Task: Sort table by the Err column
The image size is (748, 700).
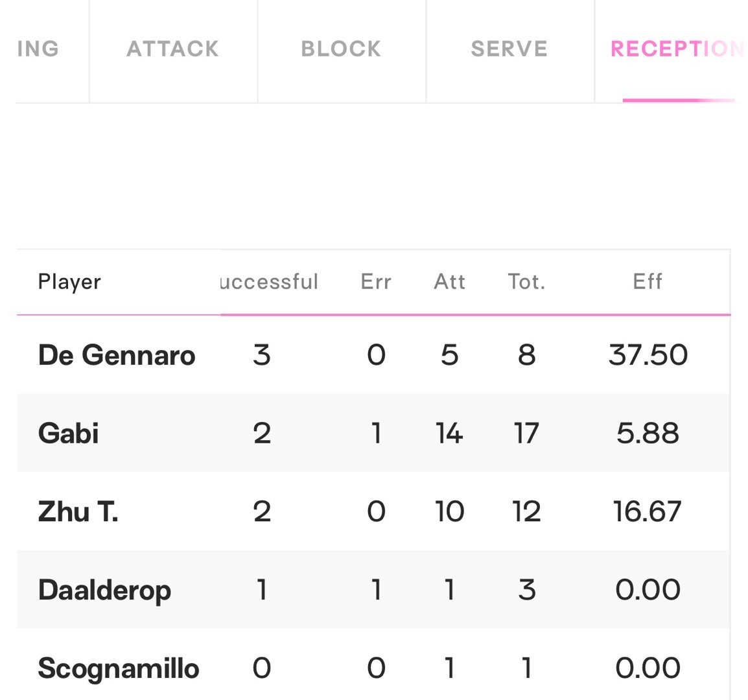Action: point(376,282)
